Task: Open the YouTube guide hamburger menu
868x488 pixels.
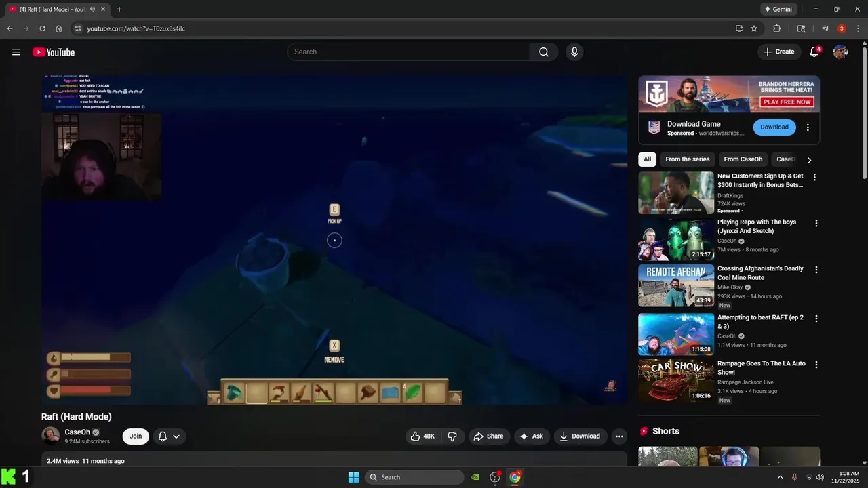Action: (x=16, y=52)
